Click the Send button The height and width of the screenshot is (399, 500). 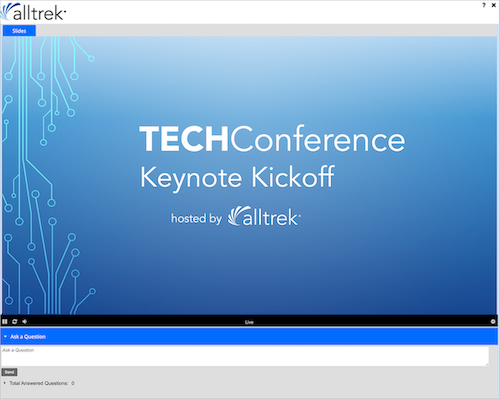(9, 372)
